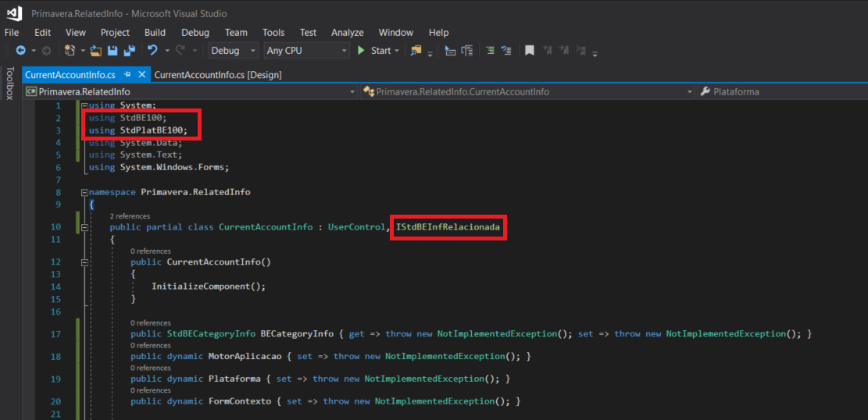Undo the last action with Undo icon
This screenshot has height=420, width=868.
(153, 51)
